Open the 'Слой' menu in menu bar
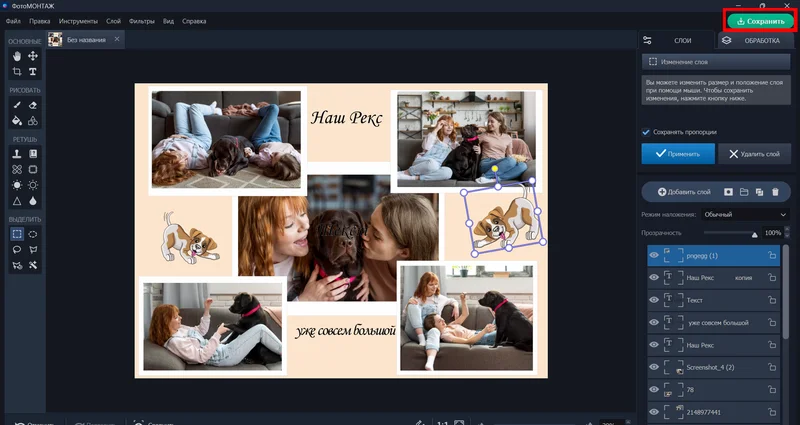 point(113,20)
